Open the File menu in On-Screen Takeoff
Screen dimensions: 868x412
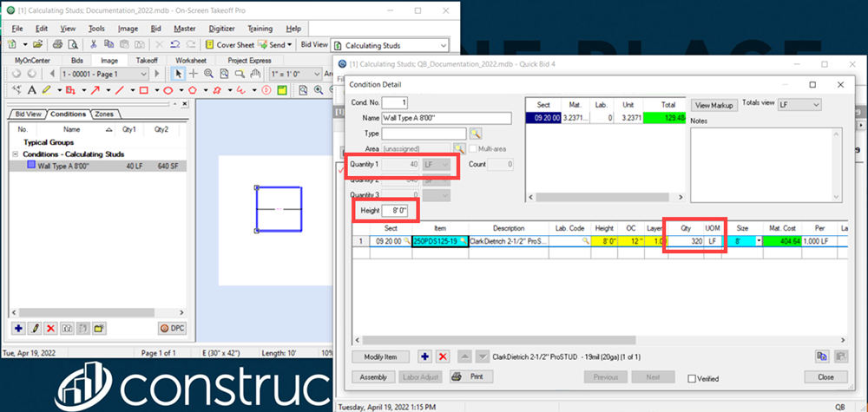point(17,29)
